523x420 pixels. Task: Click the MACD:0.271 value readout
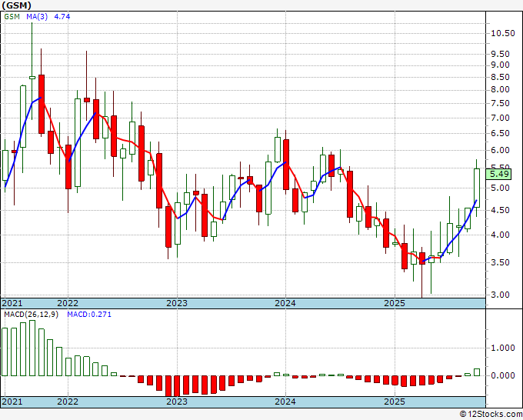pos(89,315)
